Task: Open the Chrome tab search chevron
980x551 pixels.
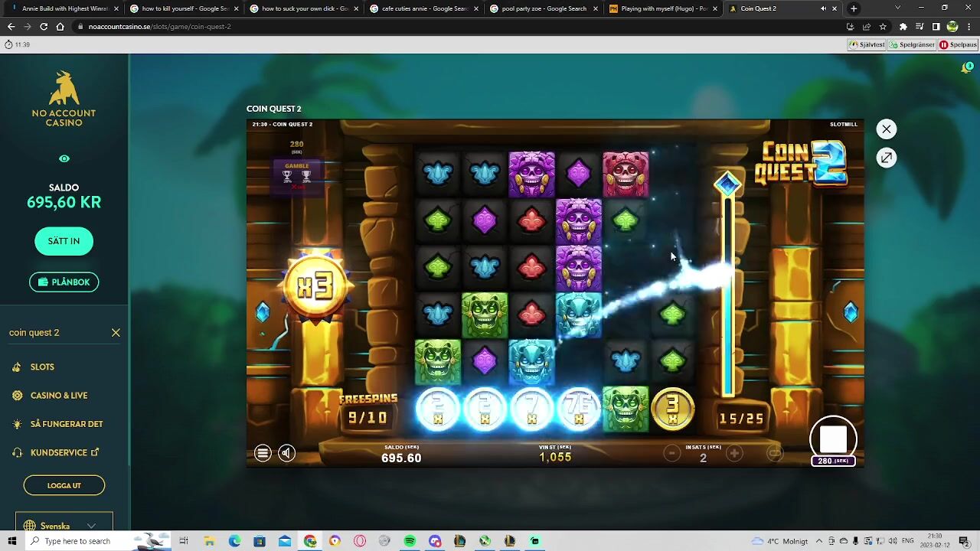Action: (897, 8)
